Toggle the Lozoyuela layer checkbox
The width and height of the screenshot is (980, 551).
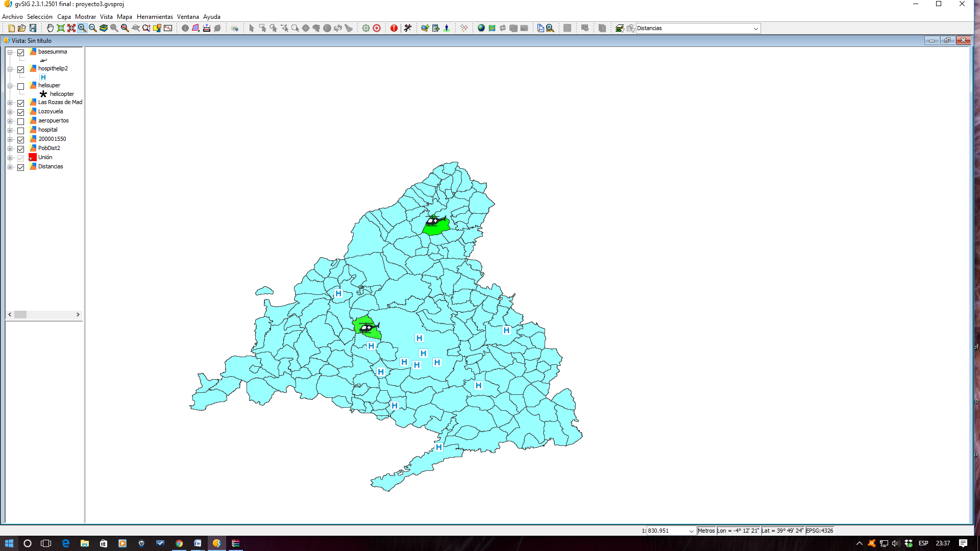pyautogui.click(x=21, y=112)
